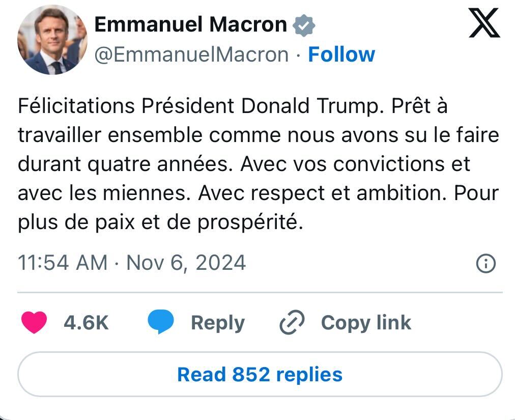Click the tweet line starting with durant quatre années
The image size is (515, 420).
coord(244,164)
